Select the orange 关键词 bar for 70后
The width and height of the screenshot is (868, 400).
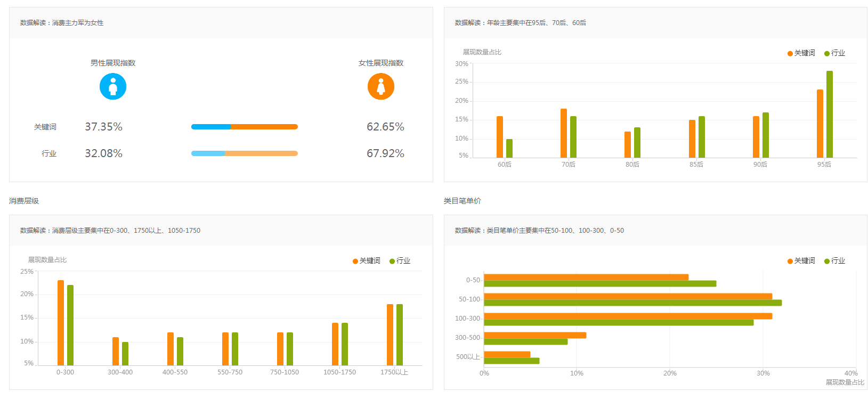tap(564, 133)
